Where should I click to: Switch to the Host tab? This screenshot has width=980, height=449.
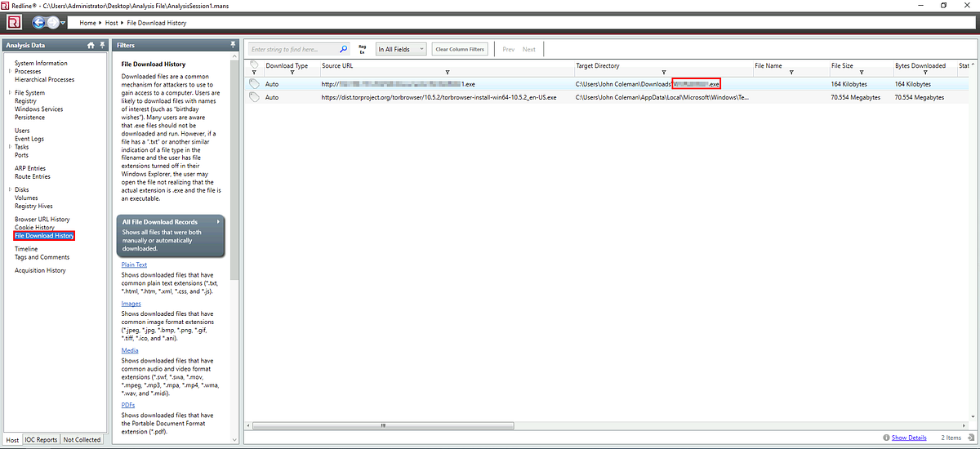[x=12, y=439]
